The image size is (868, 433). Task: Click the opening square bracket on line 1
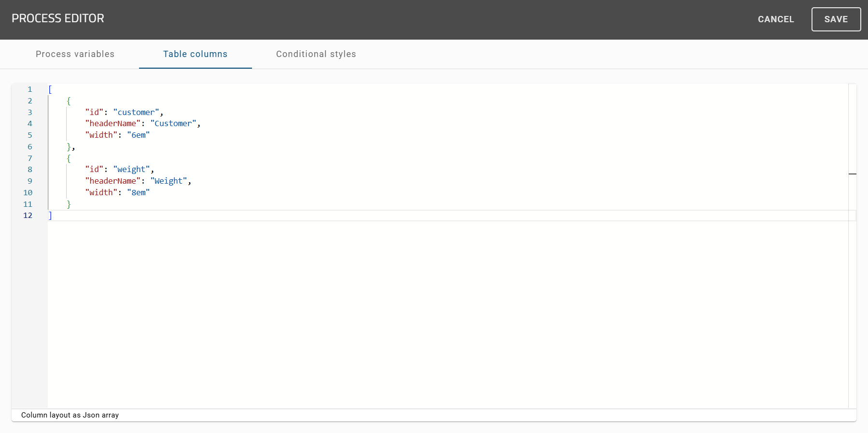(x=50, y=89)
